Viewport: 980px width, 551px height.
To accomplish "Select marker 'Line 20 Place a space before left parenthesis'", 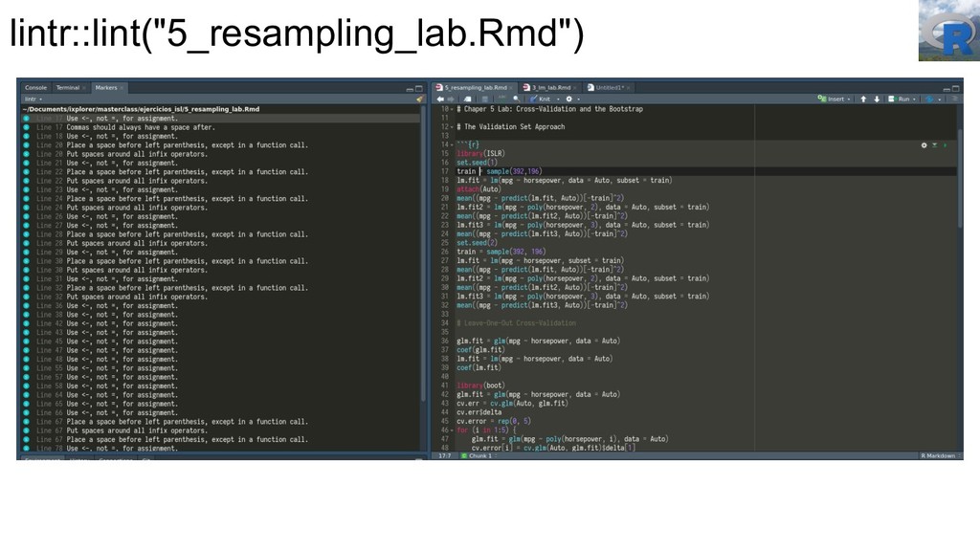I will (222, 145).
